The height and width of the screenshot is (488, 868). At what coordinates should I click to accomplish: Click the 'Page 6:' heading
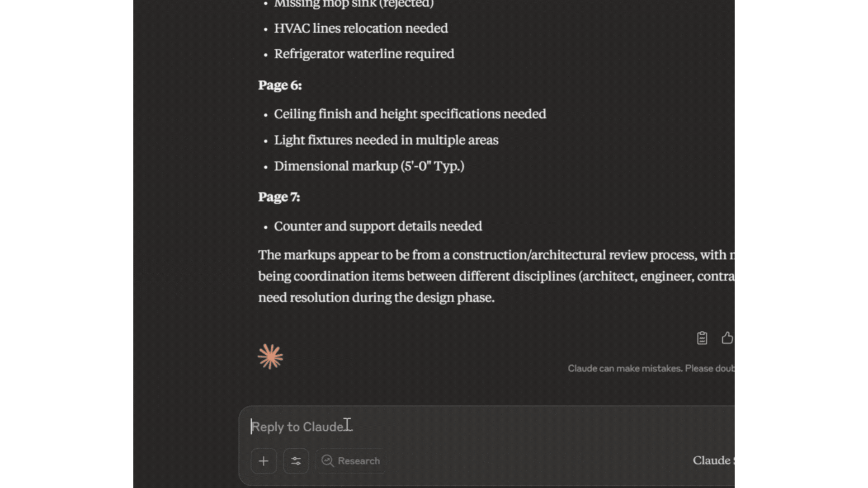click(280, 85)
